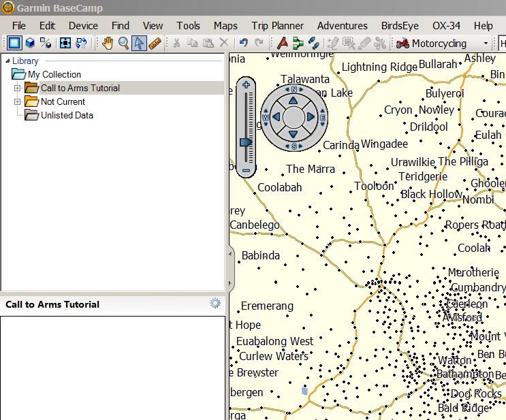Select Unlisted Data in Library
506x420 pixels.
(66, 115)
